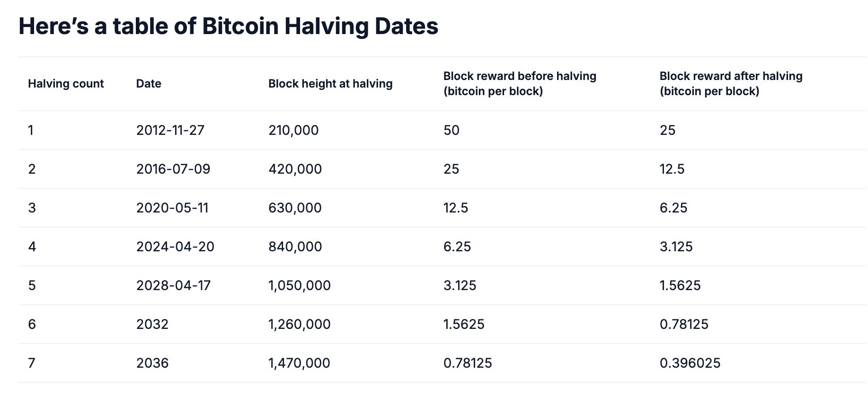Screen dimensions: 868x407
Task: Select the 2036 date cell
Action: click(152, 363)
